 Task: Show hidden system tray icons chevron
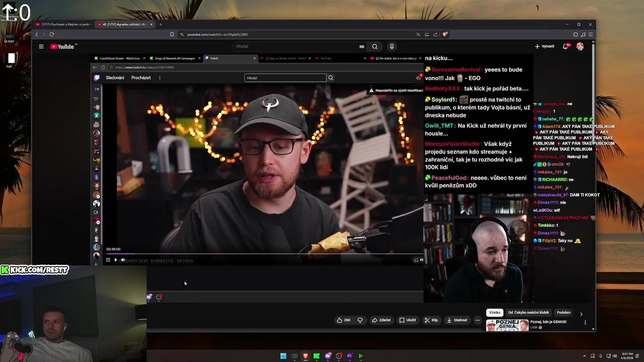click(x=584, y=356)
